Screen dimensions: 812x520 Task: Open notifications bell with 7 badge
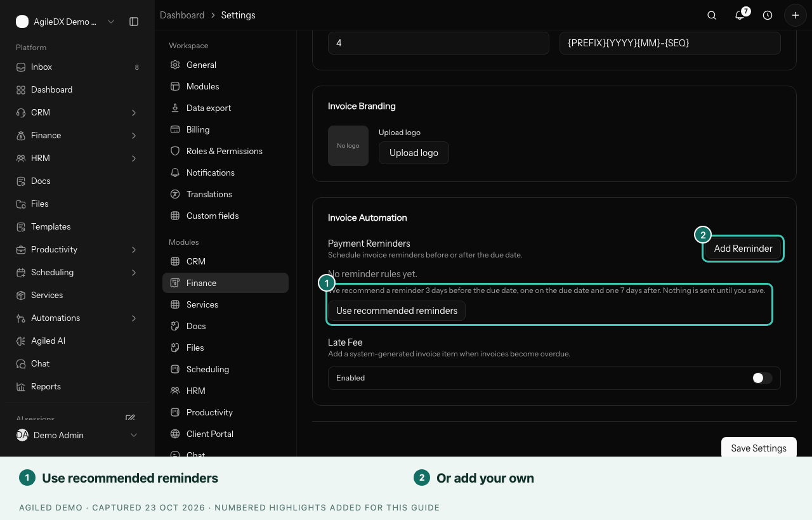740,15
